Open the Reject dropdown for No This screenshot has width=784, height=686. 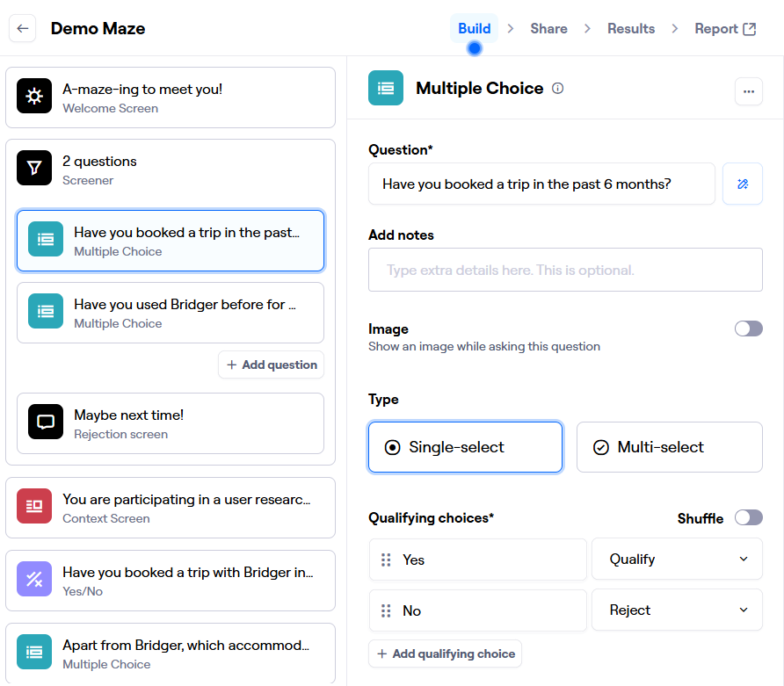[677, 610]
